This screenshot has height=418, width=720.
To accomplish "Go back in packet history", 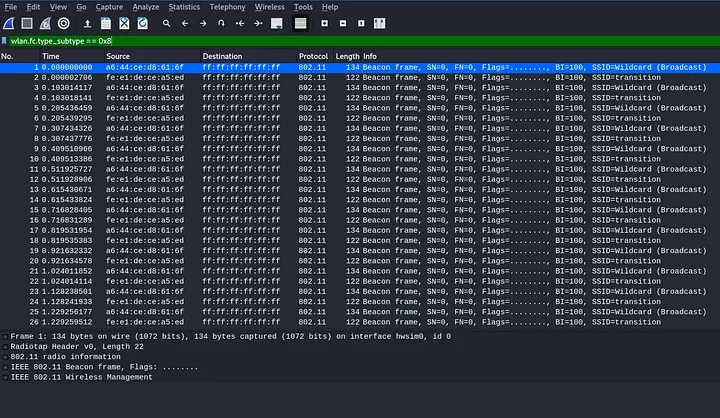I will (x=185, y=22).
